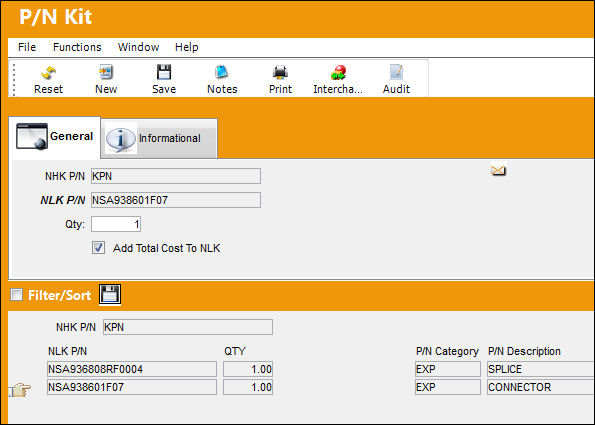Save the kit using Save toolbar icon
Viewport: 595px width, 425px height.
pos(164,72)
